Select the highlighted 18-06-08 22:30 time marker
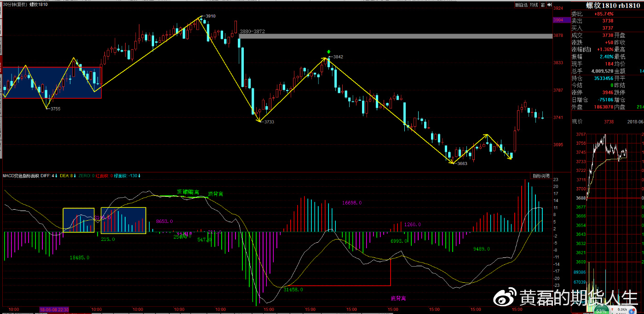This screenshot has width=644, height=314. pos(54,310)
